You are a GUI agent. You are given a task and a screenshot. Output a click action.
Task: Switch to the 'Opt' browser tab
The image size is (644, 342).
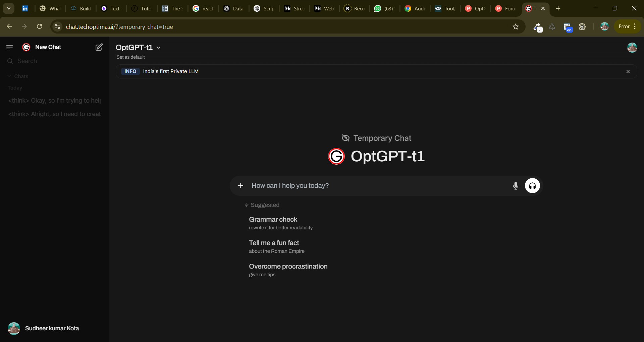click(x=475, y=8)
